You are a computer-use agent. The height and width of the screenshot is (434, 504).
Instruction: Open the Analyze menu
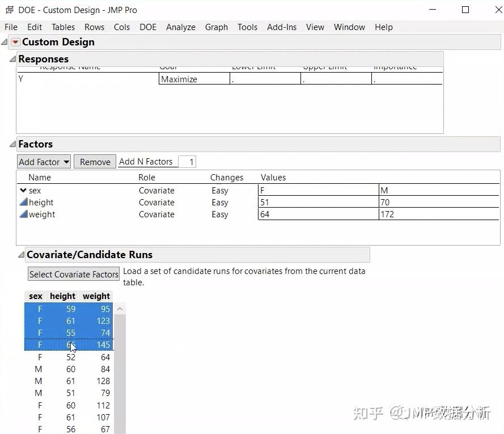[180, 27]
